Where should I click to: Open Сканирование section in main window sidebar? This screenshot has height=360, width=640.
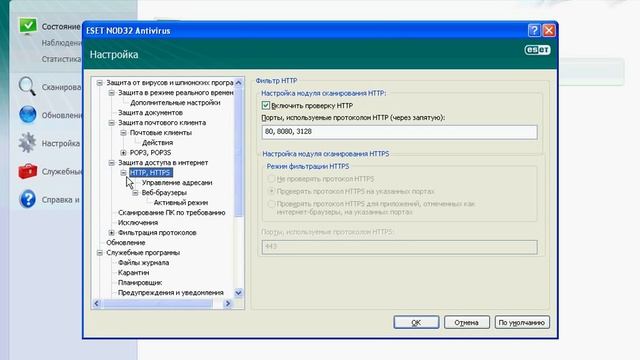(x=61, y=87)
